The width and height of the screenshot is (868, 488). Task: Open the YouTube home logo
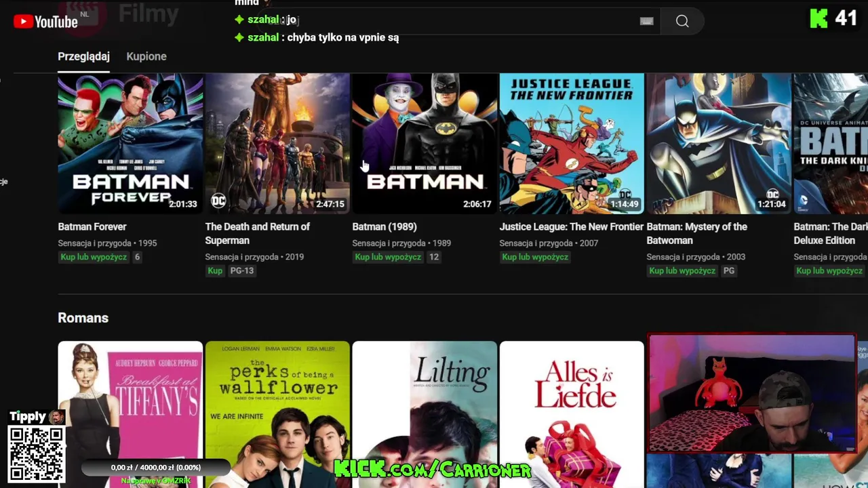[x=45, y=22]
